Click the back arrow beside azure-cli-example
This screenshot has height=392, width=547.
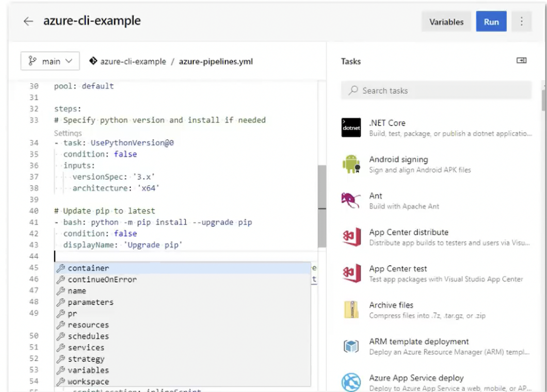[28, 22]
